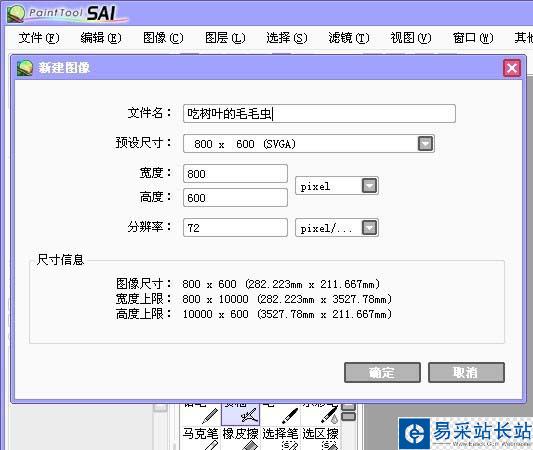Image resolution: width=533 pixels, height=450 pixels.
Task: Open the 窗口(W) menu
Action: click(x=473, y=38)
